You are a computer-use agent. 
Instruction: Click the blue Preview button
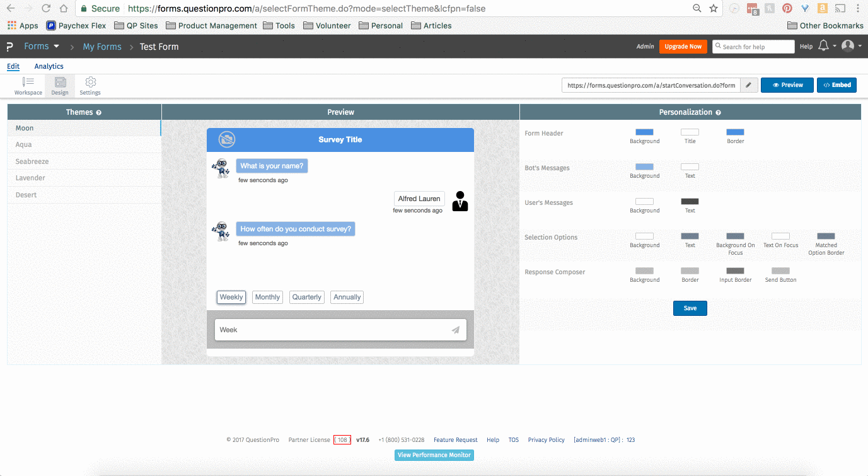coord(788,85)
